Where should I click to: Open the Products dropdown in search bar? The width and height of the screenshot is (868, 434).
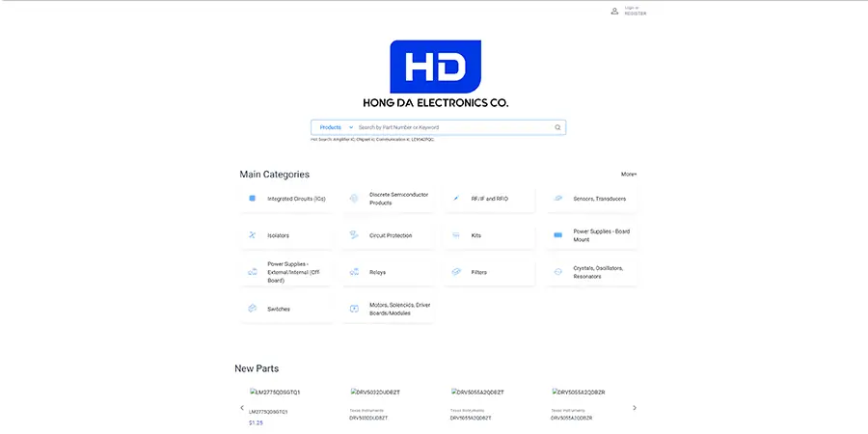point(336,127)
